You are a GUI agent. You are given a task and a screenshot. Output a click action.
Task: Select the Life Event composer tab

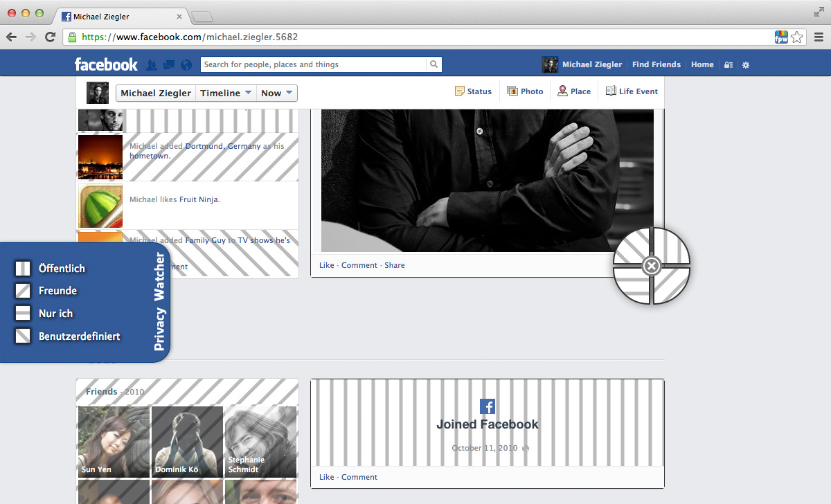[632, 91]
